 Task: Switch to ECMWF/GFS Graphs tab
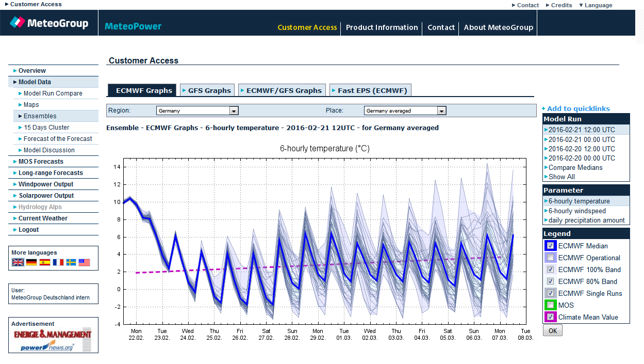click(x=282, y=90)
